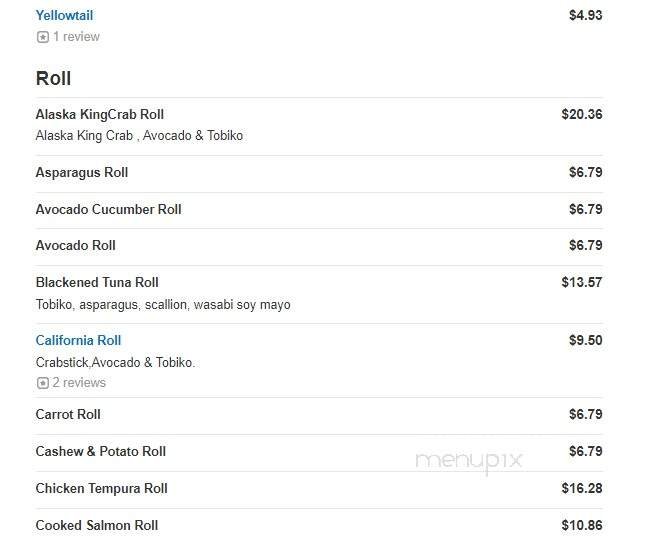Click the Avocado Cucumber Roll entry
The width and height of the screenshot is (648, 543).
108,209
